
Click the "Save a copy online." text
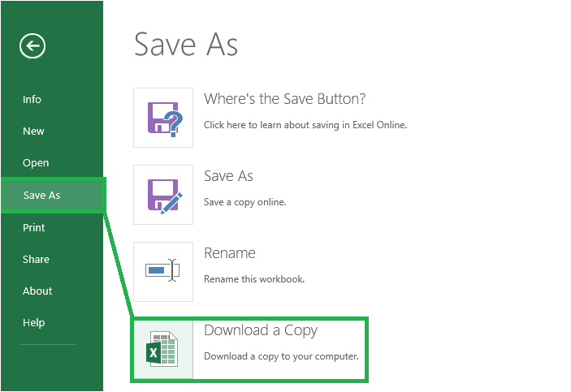244,202
